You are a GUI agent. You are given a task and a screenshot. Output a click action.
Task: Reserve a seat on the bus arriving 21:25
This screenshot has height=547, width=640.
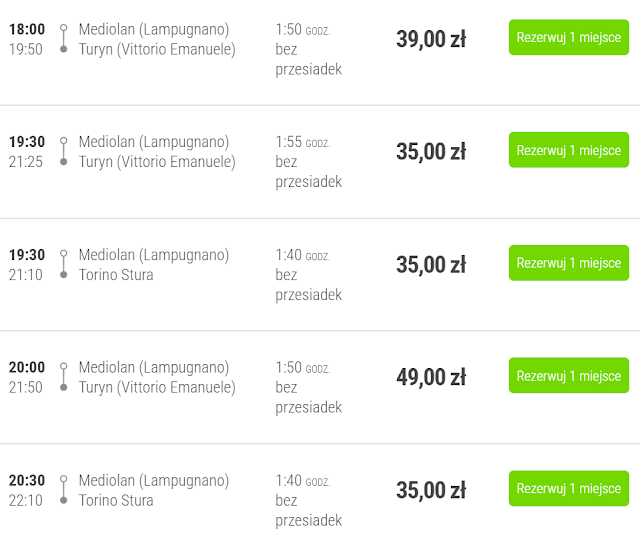[x=568, y=151]
